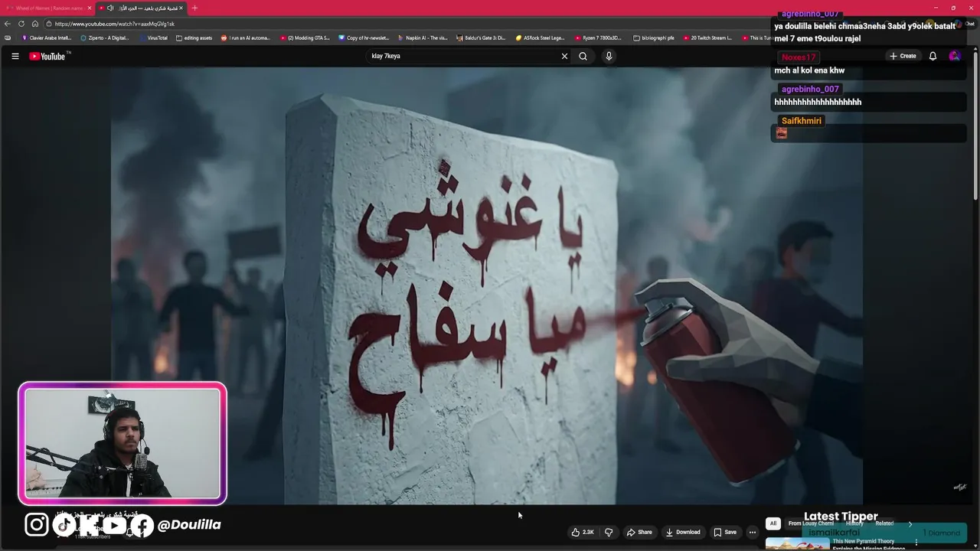Open pyramid theory video thumbnail
This screenshot has height=551, width=980.
(x=798, y=544)
